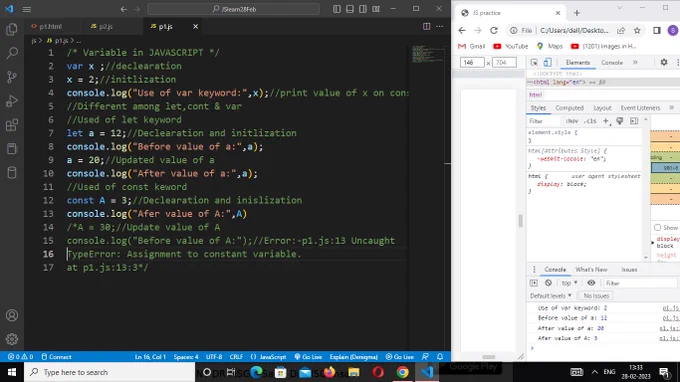Customize the editor layout
Viewport: 680px width, 382px height.
pyautogui.click(x=376, y=9)
